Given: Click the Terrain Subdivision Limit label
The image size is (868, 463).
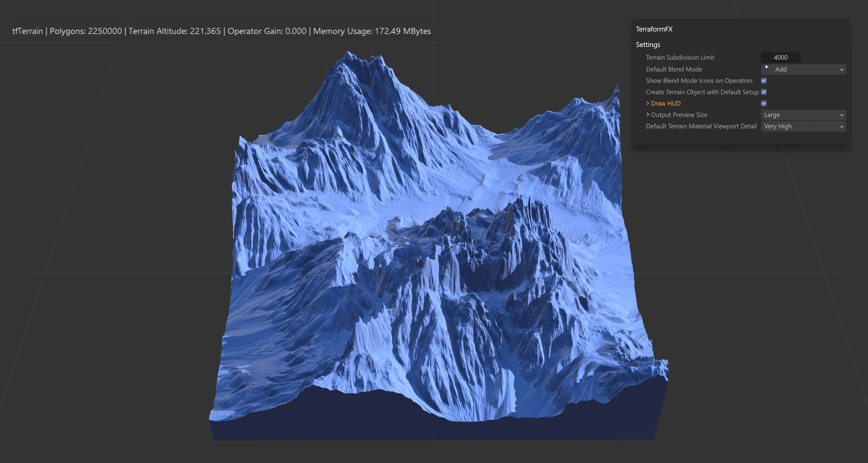Looking at the screenshot, I should 680,57.
